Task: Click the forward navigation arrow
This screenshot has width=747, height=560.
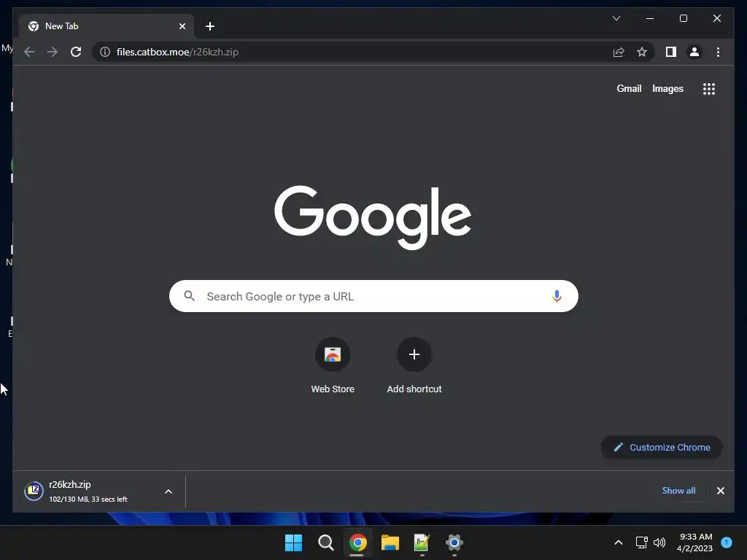Action: coord(53,52)
